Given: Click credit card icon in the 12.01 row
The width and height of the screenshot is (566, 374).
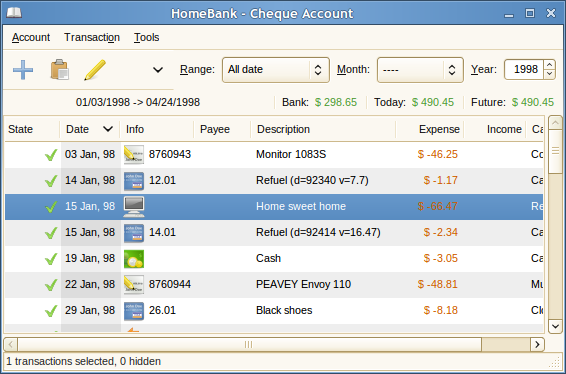Looking at the screenshot, I should 134,181.
